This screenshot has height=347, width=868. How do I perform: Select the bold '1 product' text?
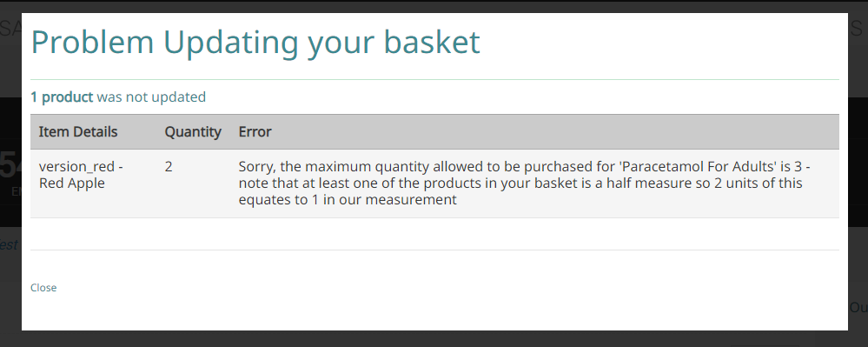62,97
